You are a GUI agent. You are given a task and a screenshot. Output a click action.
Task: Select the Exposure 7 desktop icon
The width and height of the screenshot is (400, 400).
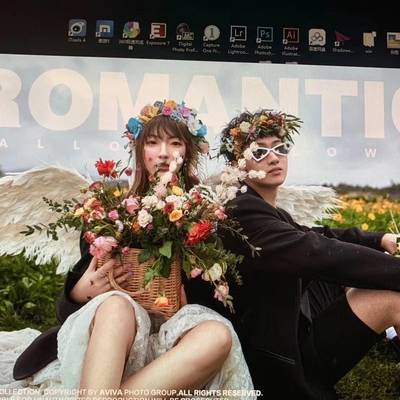tap(158, 31)
